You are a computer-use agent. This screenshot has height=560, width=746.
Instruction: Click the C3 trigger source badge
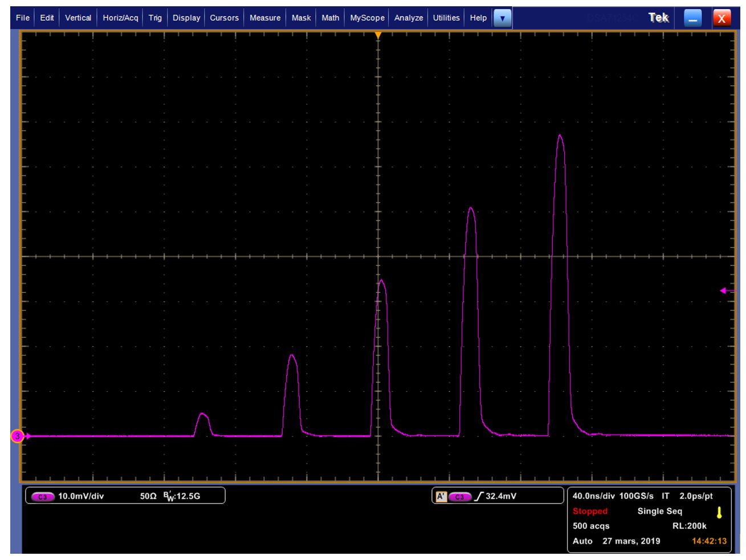(460, 496)
